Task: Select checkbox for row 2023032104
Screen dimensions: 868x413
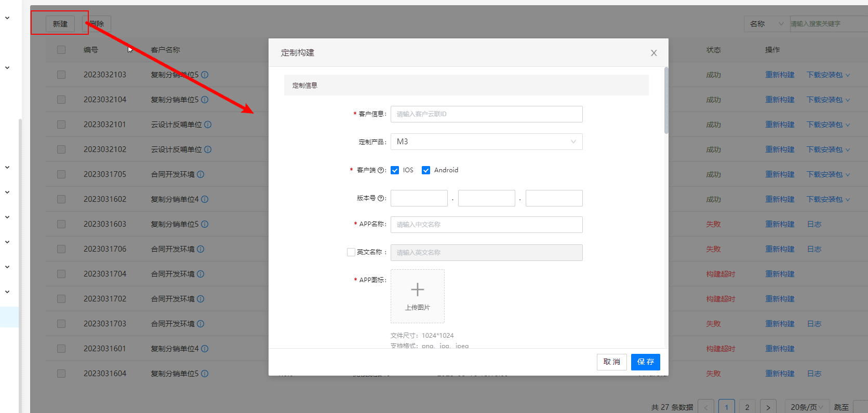Action: [61, 100]
